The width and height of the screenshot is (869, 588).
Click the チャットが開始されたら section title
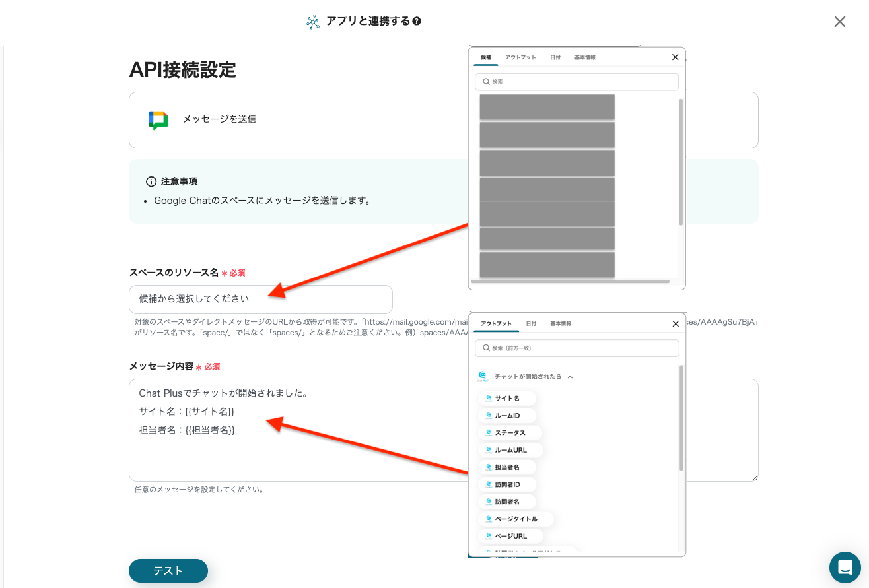pos(528,377)
